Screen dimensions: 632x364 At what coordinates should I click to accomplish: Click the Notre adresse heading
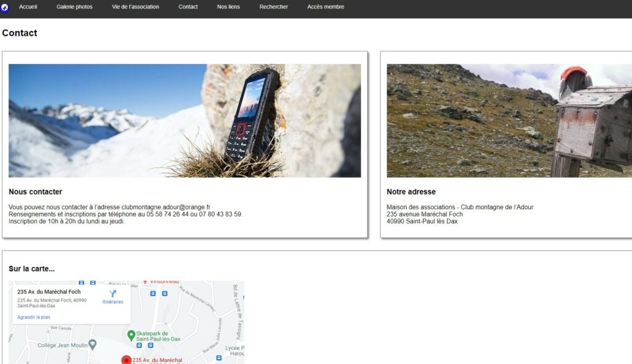411,192
